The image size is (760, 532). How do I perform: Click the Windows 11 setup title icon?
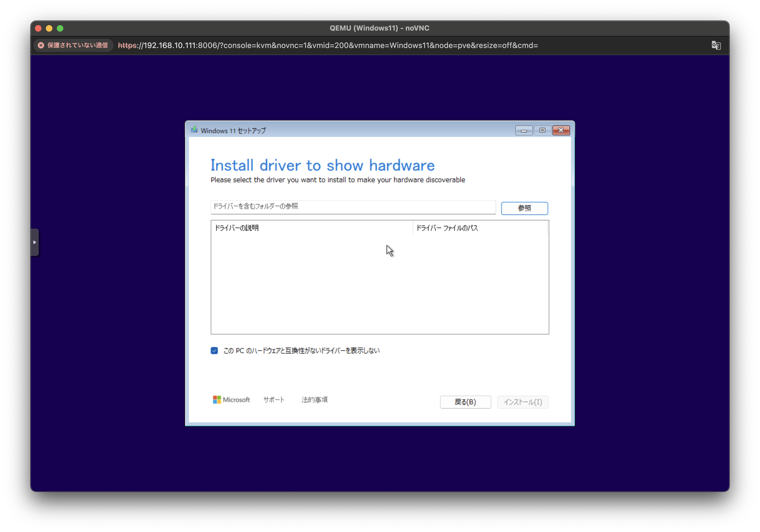click(194, 130)
